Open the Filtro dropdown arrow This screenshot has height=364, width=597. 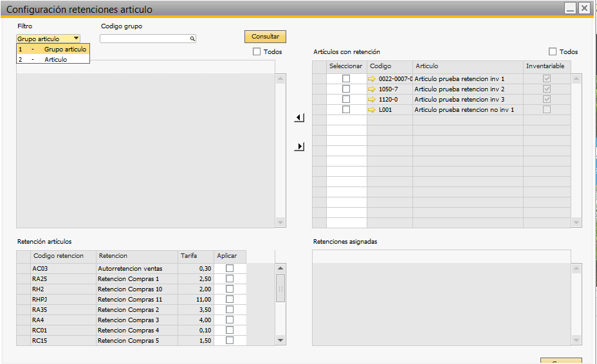(76, 39)
